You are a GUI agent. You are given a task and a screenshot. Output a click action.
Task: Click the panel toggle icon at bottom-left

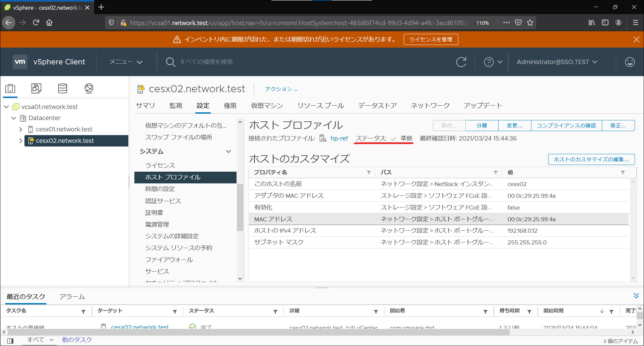10,341
